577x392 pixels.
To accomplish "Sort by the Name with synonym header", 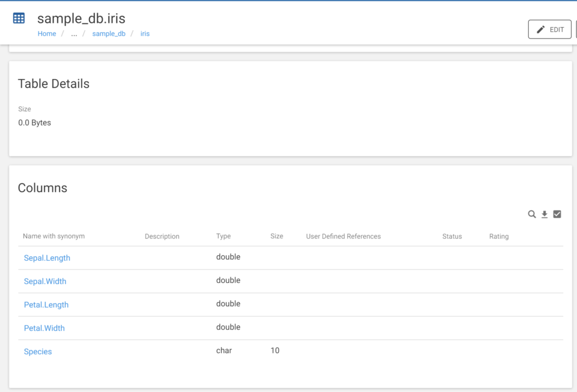I will click(53, 237).
